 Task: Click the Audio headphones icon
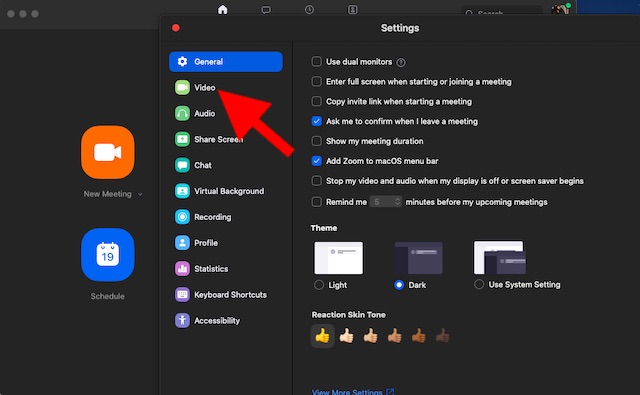click(182, 113)
